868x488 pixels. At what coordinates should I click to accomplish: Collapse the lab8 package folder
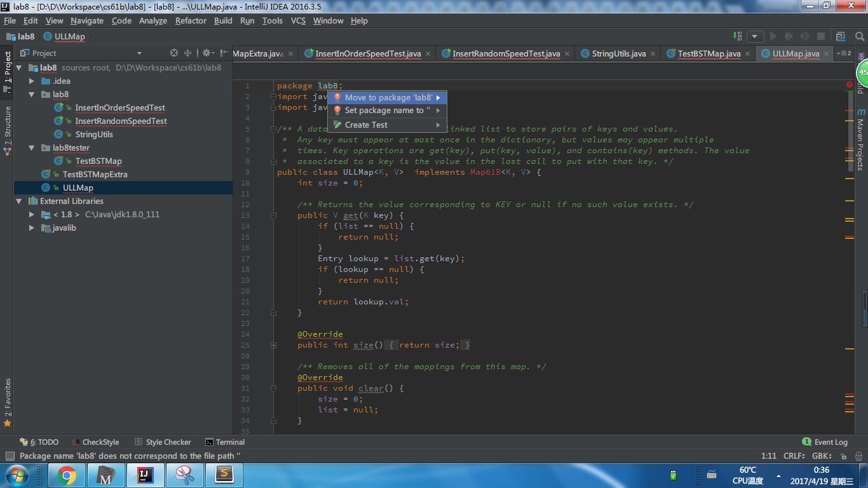(x=32, y=94)
